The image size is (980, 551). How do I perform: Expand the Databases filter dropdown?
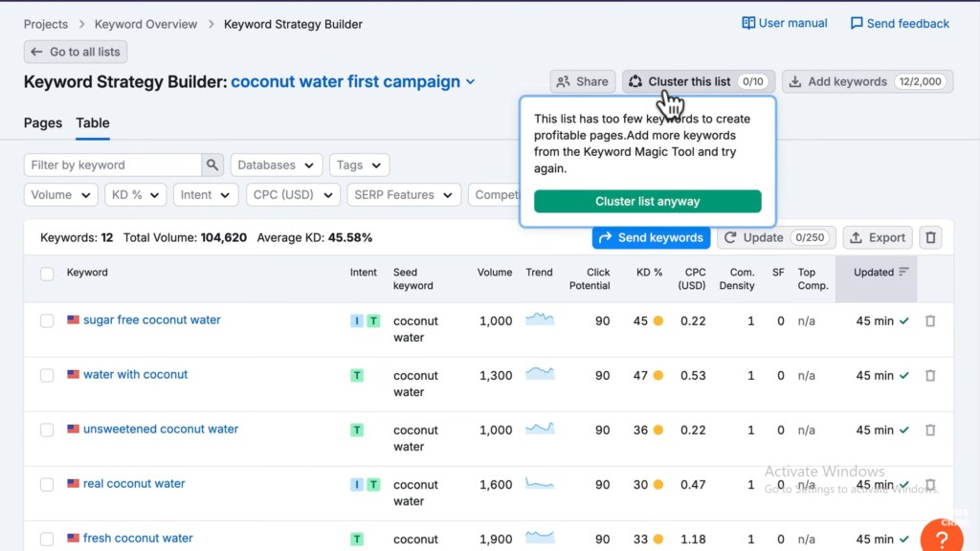point(275,165)
